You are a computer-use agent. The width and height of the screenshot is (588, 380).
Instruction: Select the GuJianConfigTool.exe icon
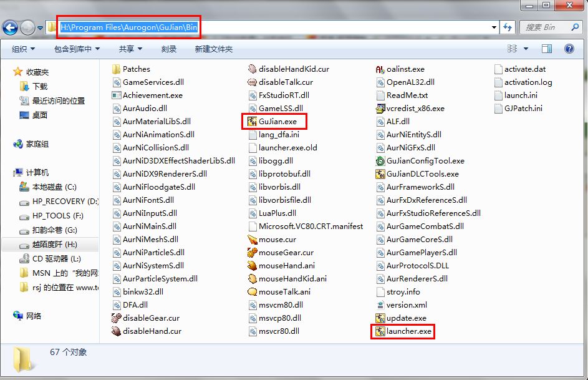(x=380, y=161)
